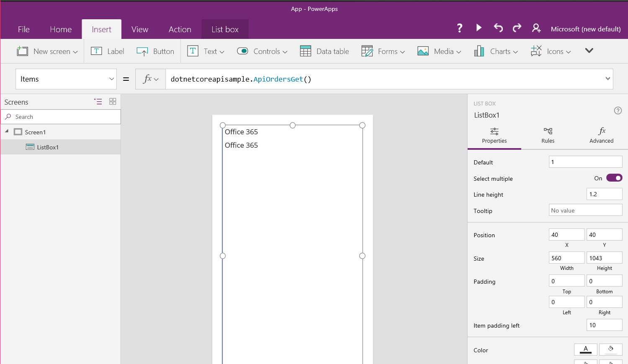
Task: Click the Redo arrow icon
Action: (x=517, y=28)
